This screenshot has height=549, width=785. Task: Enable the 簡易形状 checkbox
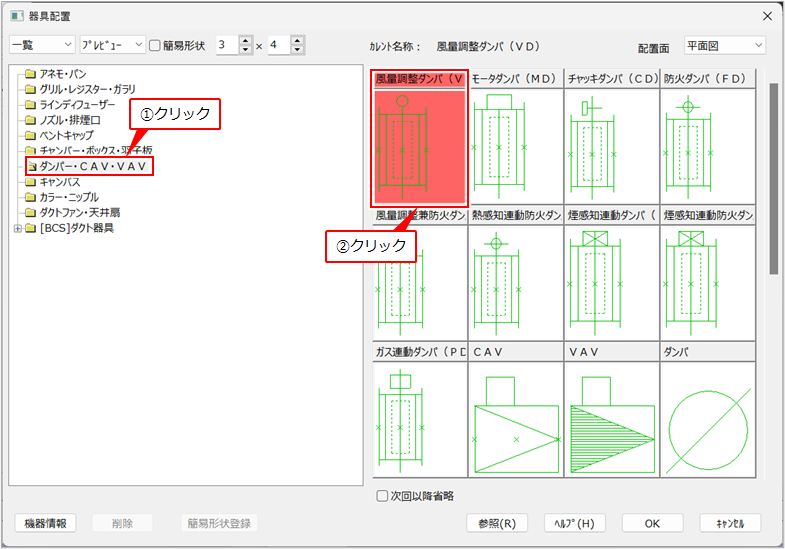coord(155,45)
